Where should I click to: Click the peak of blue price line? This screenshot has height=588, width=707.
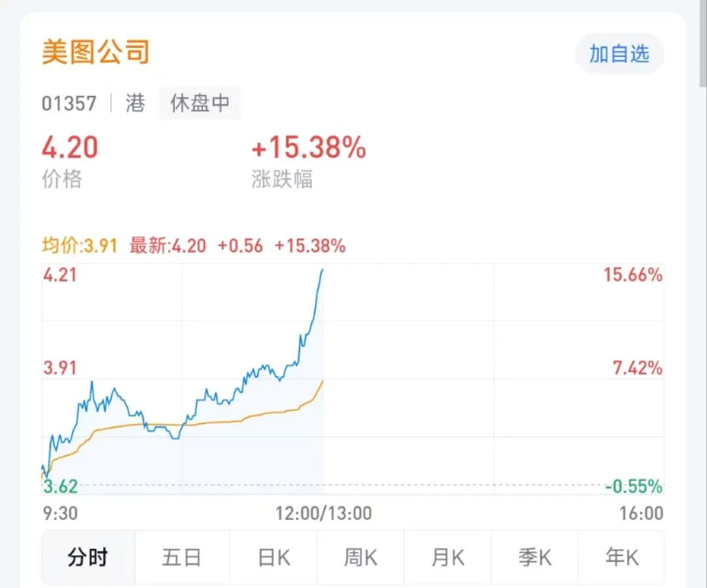(x=322, y=270)
